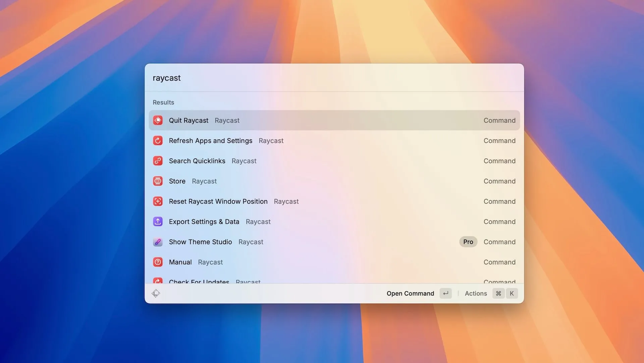Click Open Command in the footer

coord(410,293)
